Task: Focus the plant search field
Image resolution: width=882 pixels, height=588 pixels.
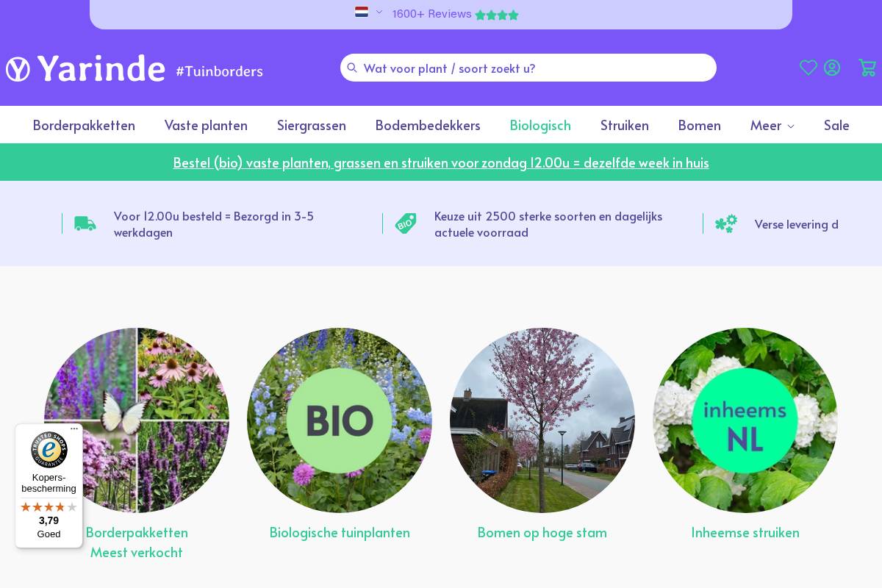Action: pyautogui.click(x=528, y=68)
